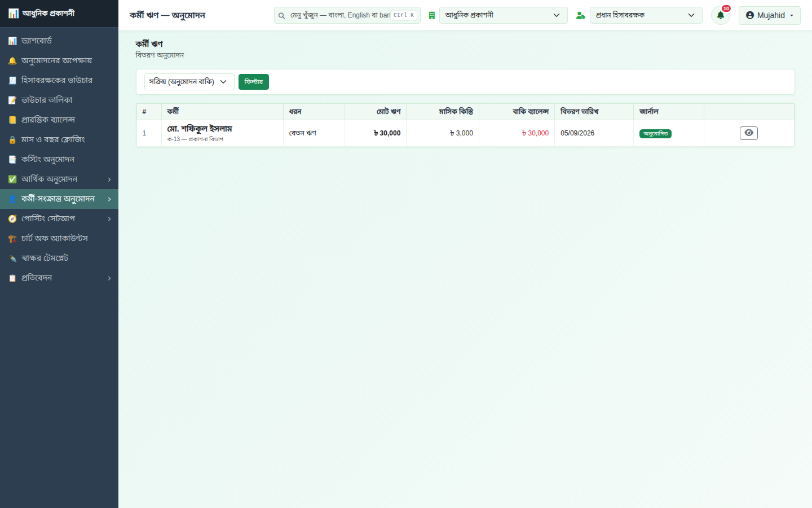The image size is (812, 508).
Task: Expand the প্রতিবেদন submenu chevron
Action: 109,278
